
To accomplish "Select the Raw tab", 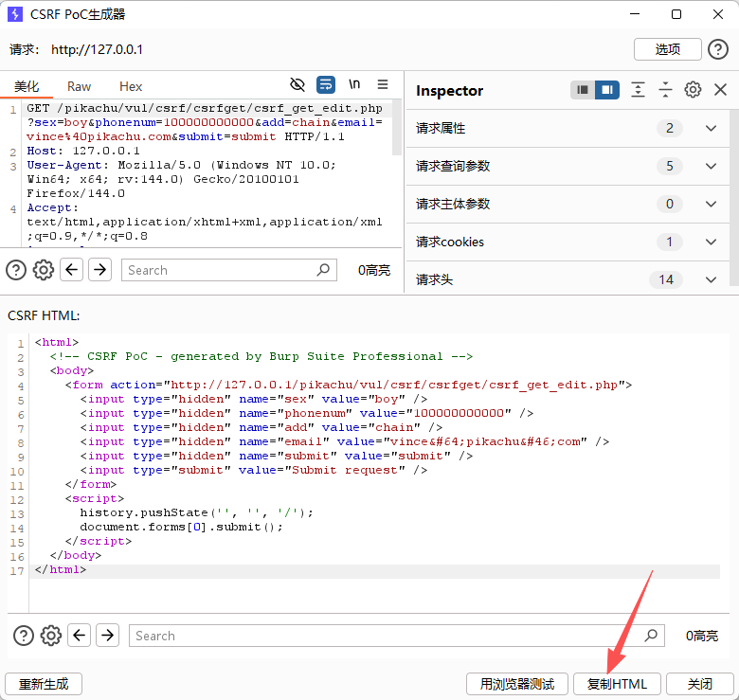I will point(79,87).
